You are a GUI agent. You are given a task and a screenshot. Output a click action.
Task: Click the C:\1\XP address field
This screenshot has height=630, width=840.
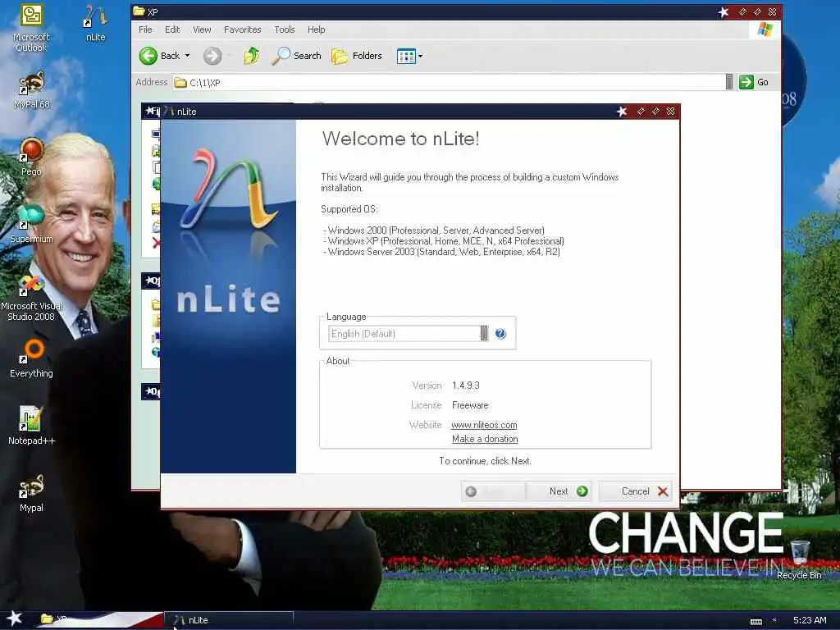pos(450,82)
